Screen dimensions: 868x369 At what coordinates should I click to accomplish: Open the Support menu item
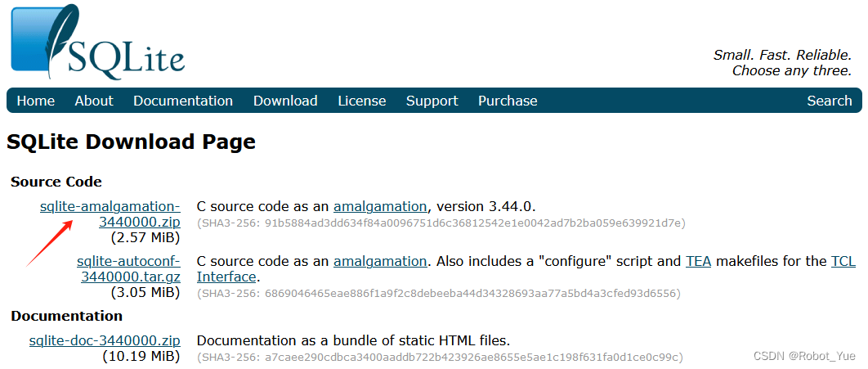click(432, 101)
